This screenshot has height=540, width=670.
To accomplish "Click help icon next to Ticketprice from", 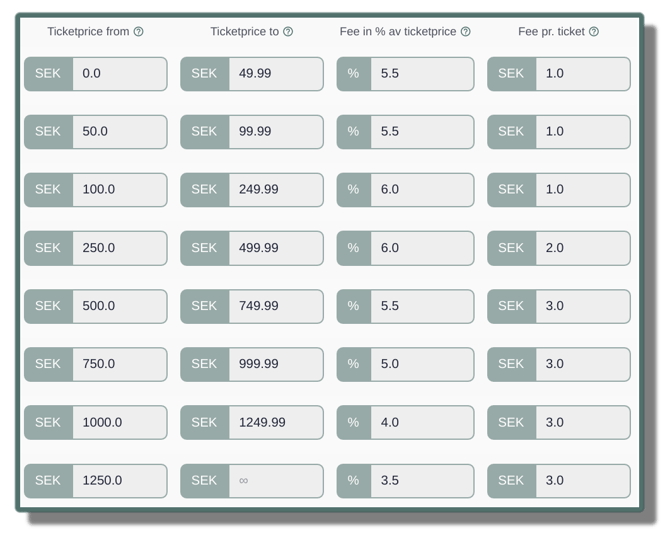I will [x=139, y=32].
